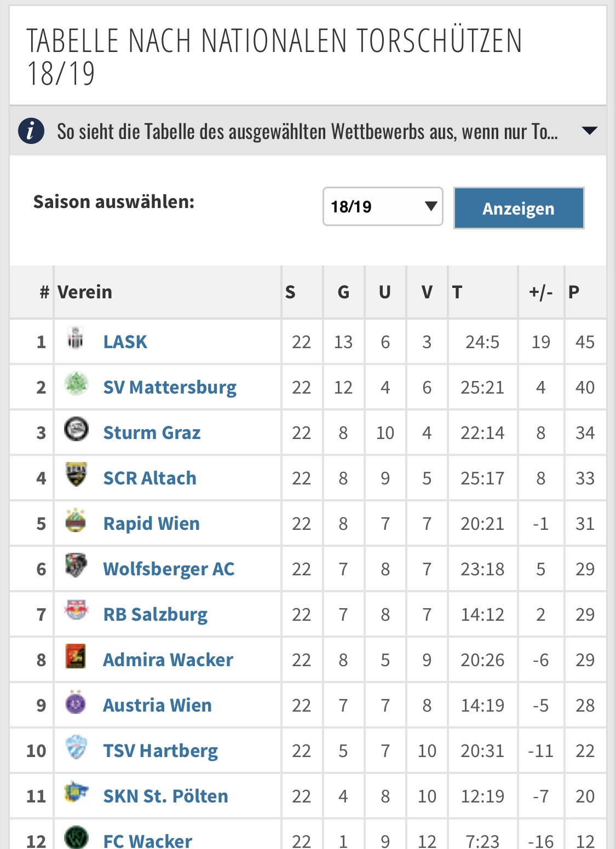Open the SKN St. Pölten team link

coord(165,796)
